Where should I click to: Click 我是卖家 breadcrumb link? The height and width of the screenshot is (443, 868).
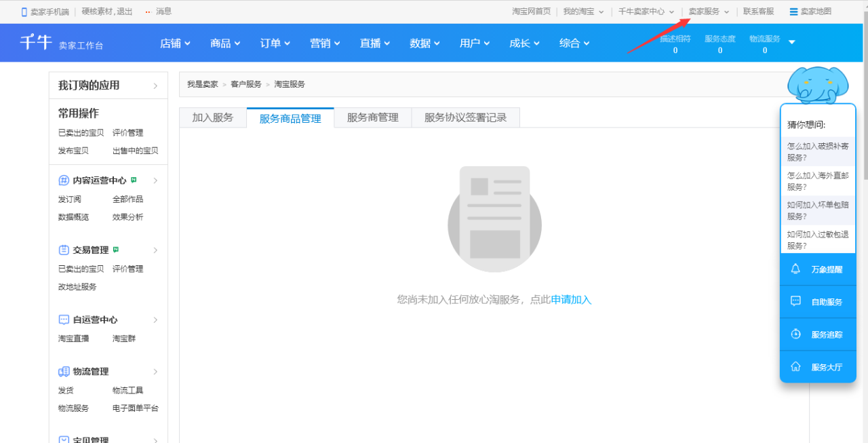[x=203, y=84]
